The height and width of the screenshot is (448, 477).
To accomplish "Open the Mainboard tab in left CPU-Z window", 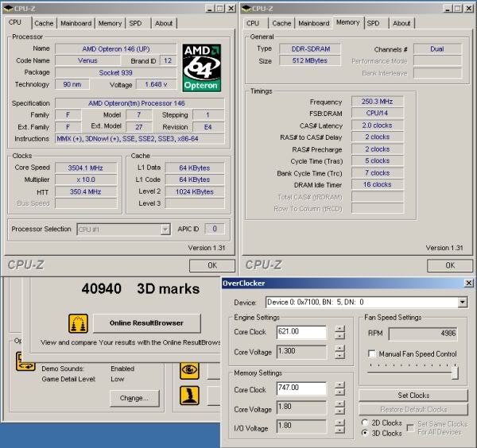I will click(76, 23).
